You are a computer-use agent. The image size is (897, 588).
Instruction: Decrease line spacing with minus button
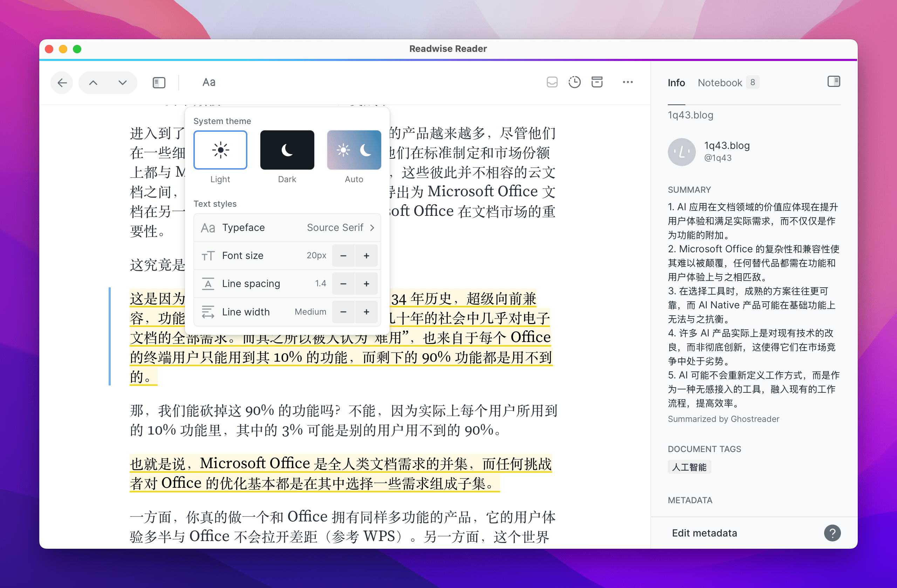click(x=343, y=284)
